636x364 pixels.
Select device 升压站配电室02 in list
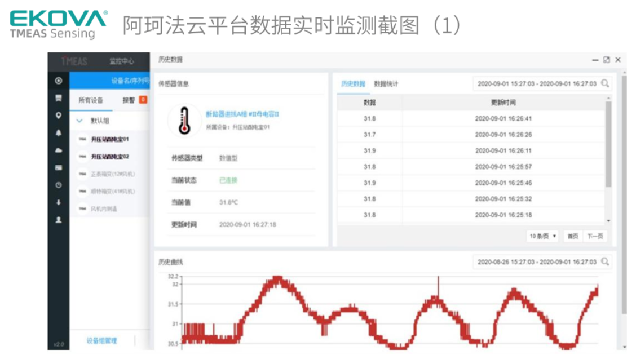110,157
